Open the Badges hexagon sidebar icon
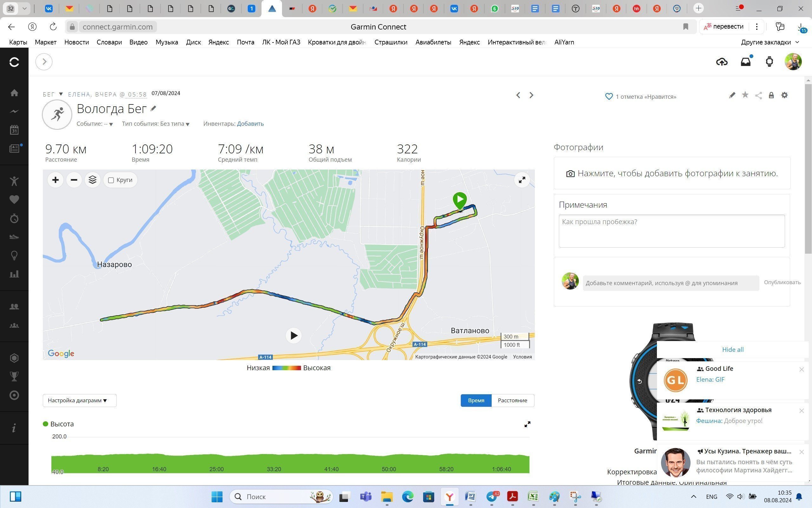Screen dimensions: 812x508 point(14,358)
